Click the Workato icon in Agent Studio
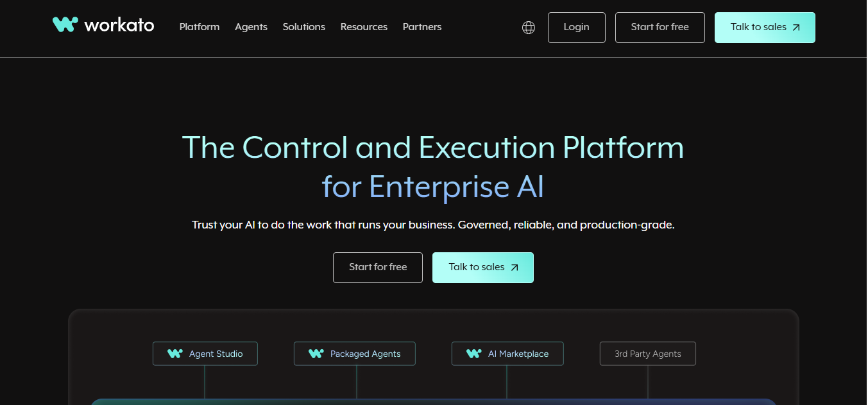This screenshot has height=405, width=868. click(x=174, y=354)
